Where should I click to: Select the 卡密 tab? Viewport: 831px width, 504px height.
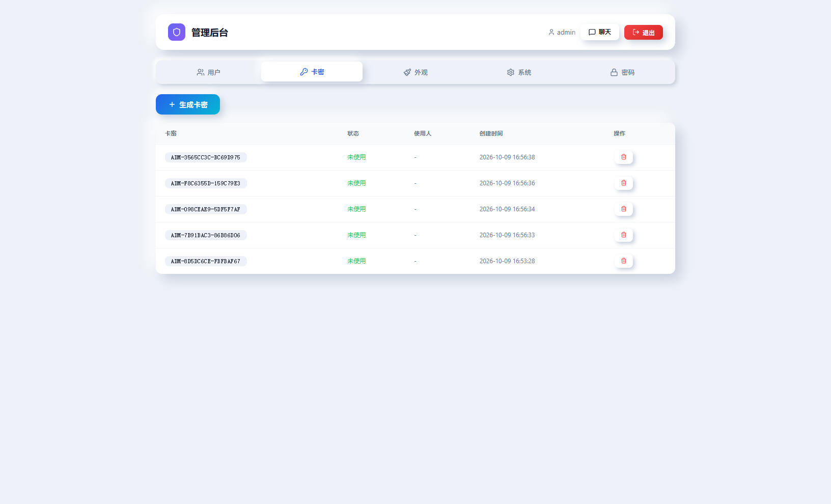[x=312, y=72]
